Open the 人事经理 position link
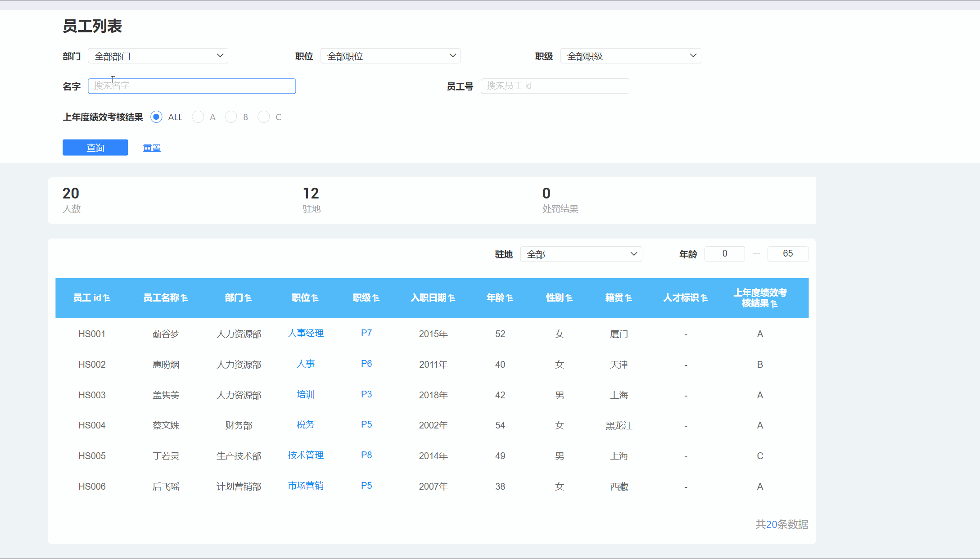Screen dimensions: 980x559 click(306, 333)
